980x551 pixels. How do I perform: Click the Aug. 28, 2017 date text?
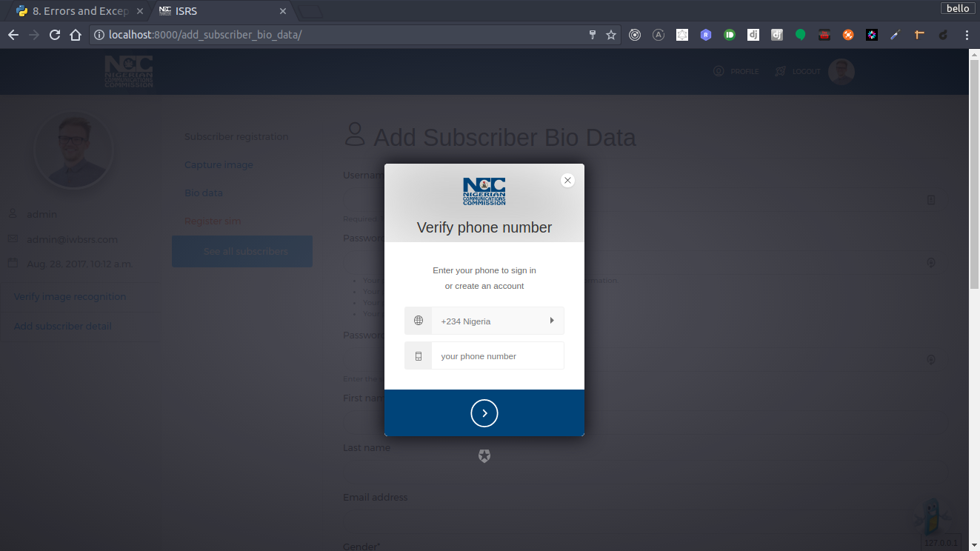click(x=79, y=264)
